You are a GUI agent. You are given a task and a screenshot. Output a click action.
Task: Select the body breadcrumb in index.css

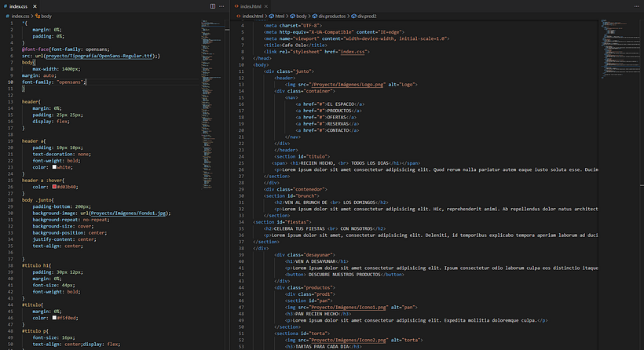point(46,16)
